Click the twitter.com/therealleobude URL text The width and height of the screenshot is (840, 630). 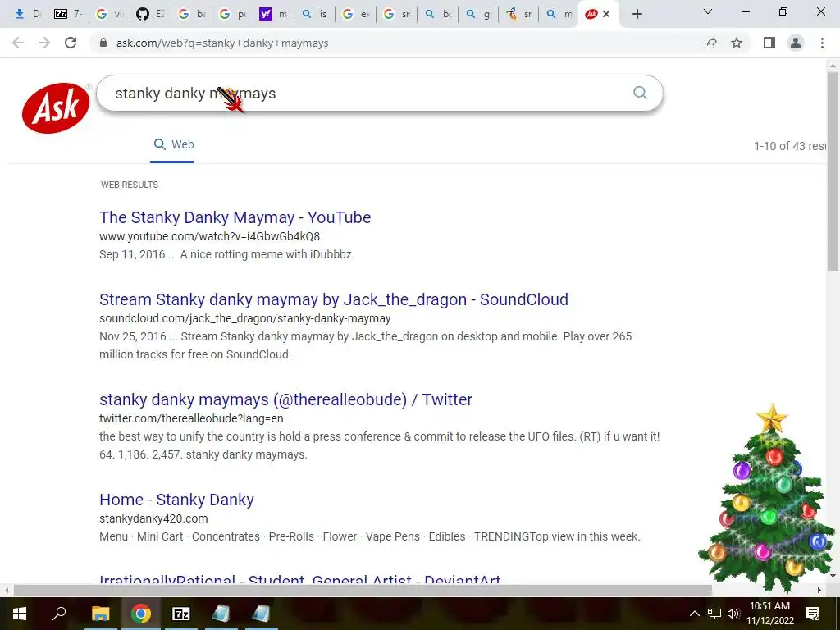(191, 418)
